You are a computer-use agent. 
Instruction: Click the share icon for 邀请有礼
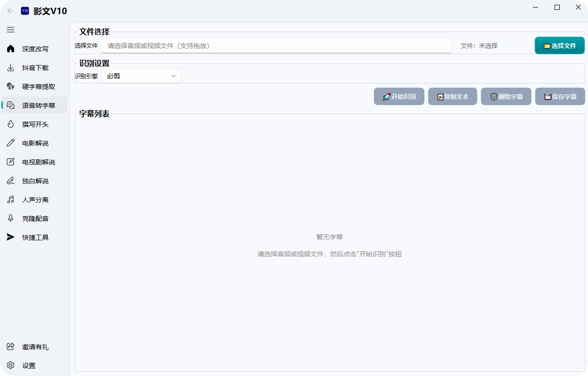click(10, 347)
